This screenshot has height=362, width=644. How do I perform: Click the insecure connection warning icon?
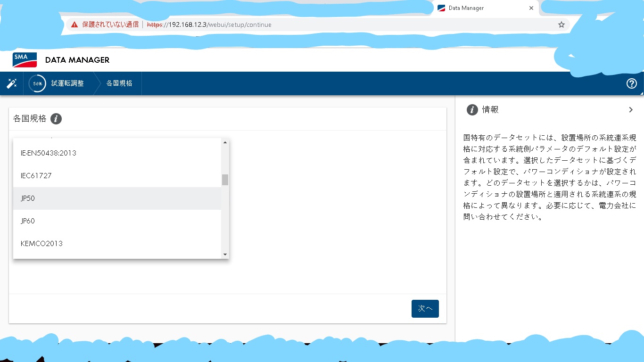(x=74, y=25)
